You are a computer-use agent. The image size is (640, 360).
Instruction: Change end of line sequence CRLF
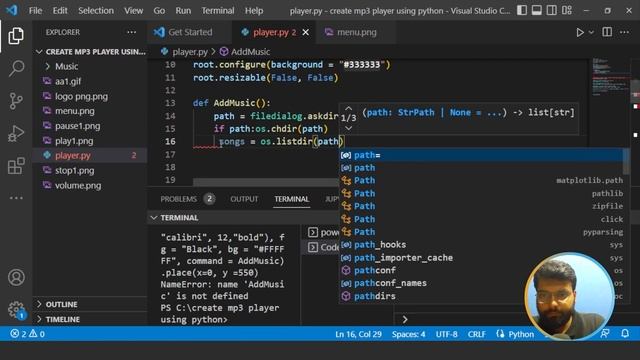coord(476,334)
